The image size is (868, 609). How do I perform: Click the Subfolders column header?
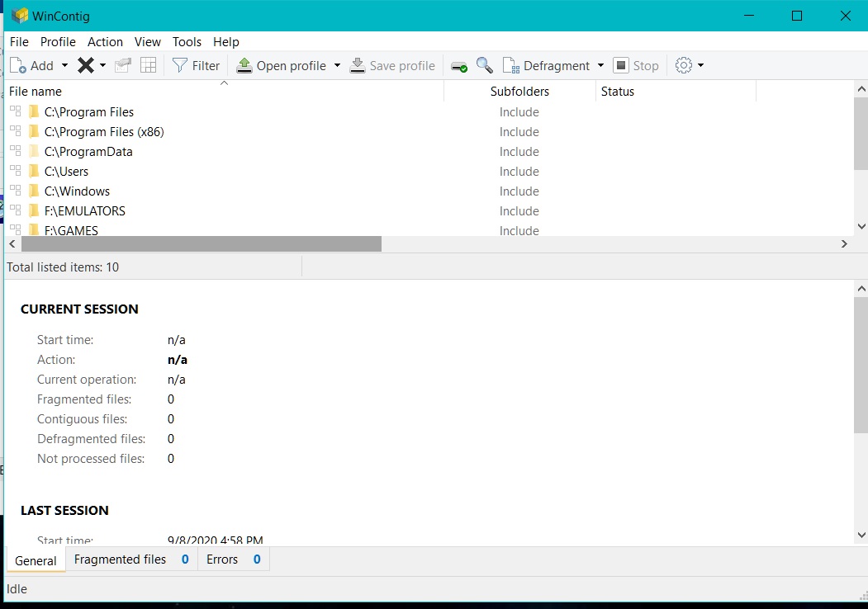point(519,92)
